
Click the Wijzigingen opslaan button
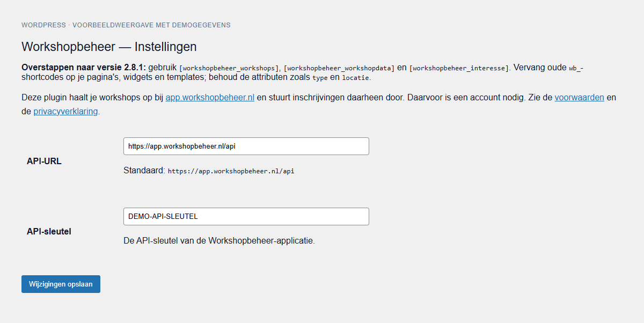click(61, 284)
